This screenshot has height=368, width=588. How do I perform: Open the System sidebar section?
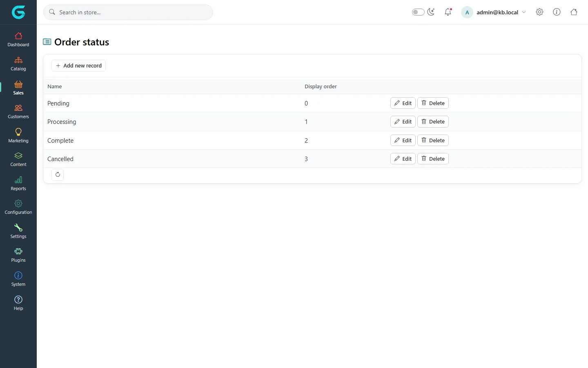[18, 279]
